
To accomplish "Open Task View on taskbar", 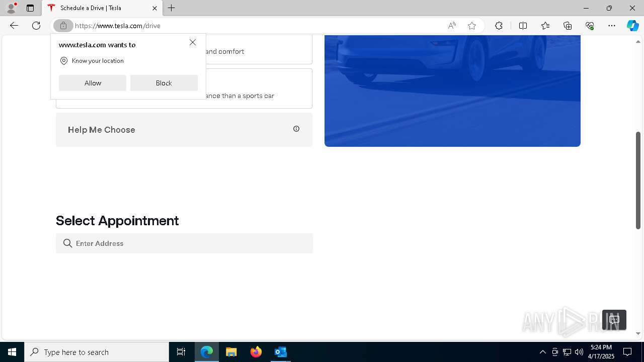I will point(181,352).
